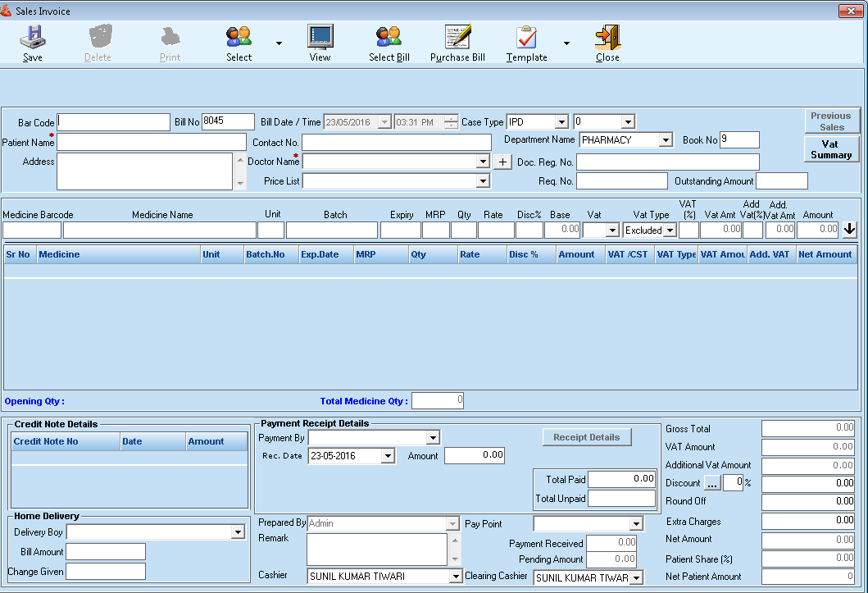Click the Select users icon
868x593 pixels.
239,37
